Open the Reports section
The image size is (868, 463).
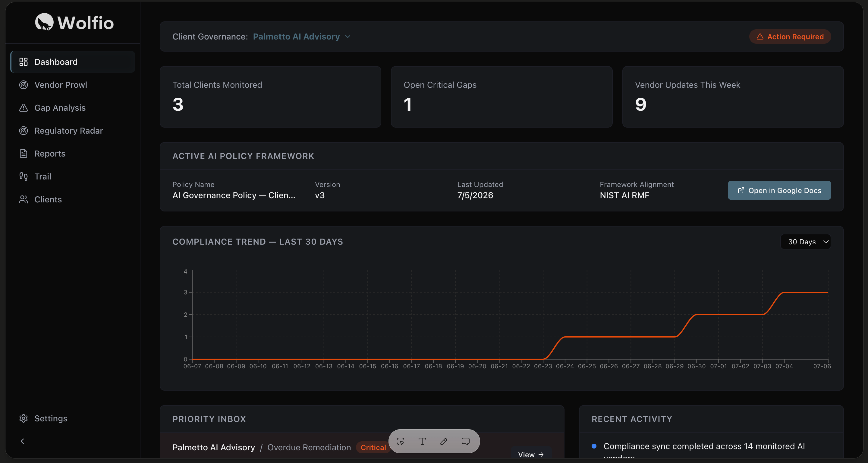pos(72,154)
